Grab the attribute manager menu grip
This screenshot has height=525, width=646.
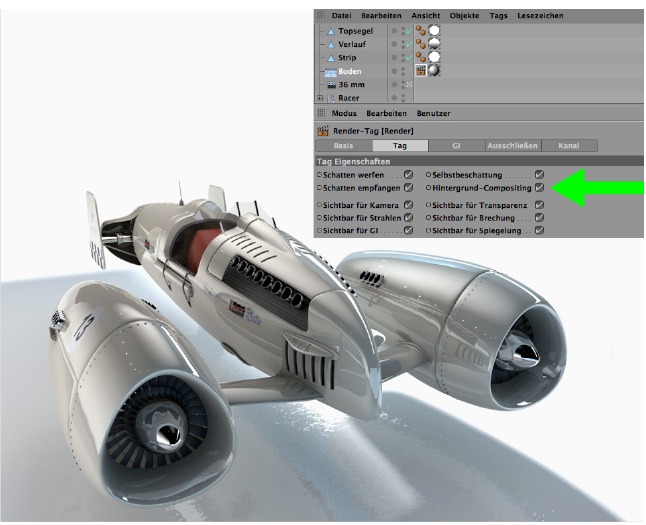pyautogui.click(x=321, y=113)
